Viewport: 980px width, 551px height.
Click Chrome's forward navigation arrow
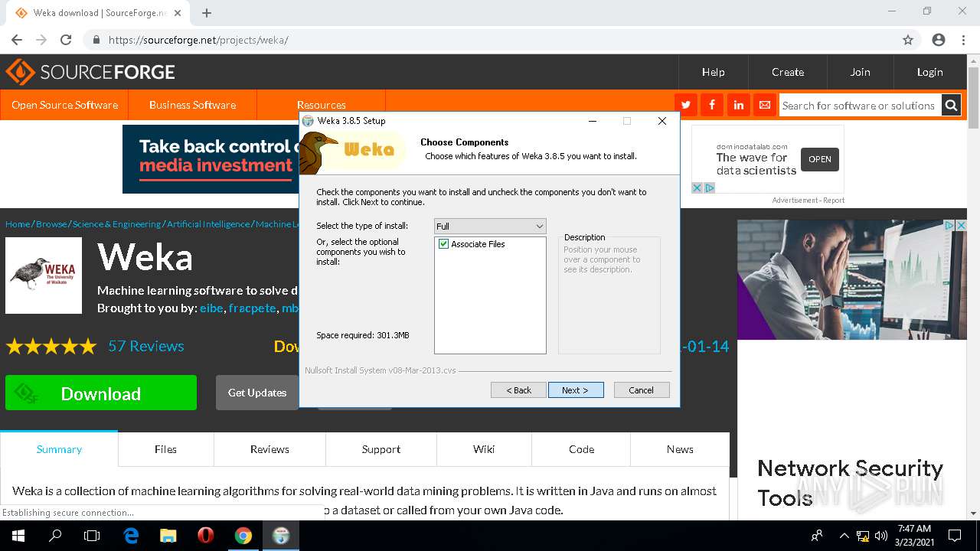click(41, 40)
